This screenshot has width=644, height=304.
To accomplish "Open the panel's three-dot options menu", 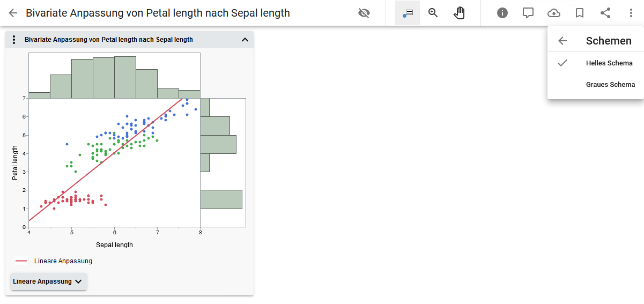I will pyautogui.click(x=14, y=40).
